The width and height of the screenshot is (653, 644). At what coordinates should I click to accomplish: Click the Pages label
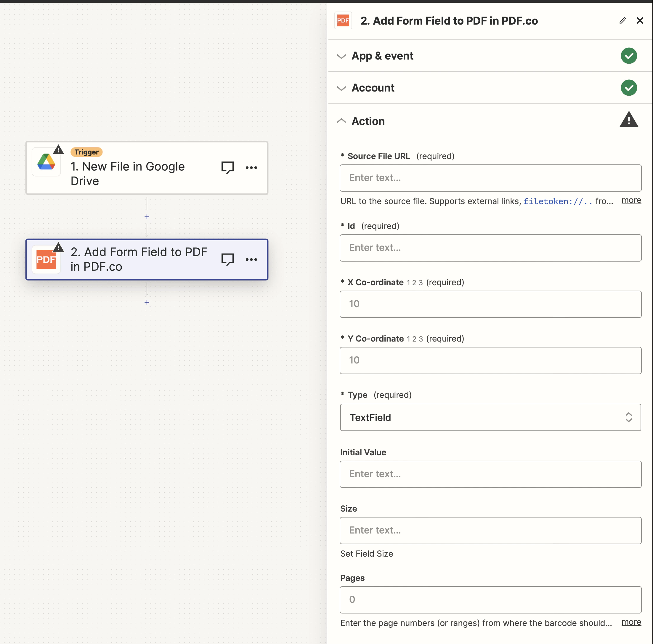(x=352, y=578)
